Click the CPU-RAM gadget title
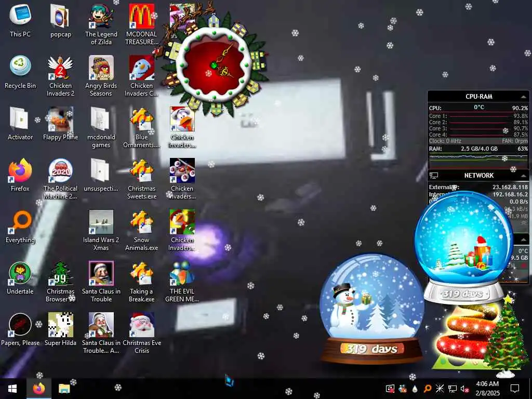Image resolution: width=532 pixels, height=399 pixels. point(478,96)
